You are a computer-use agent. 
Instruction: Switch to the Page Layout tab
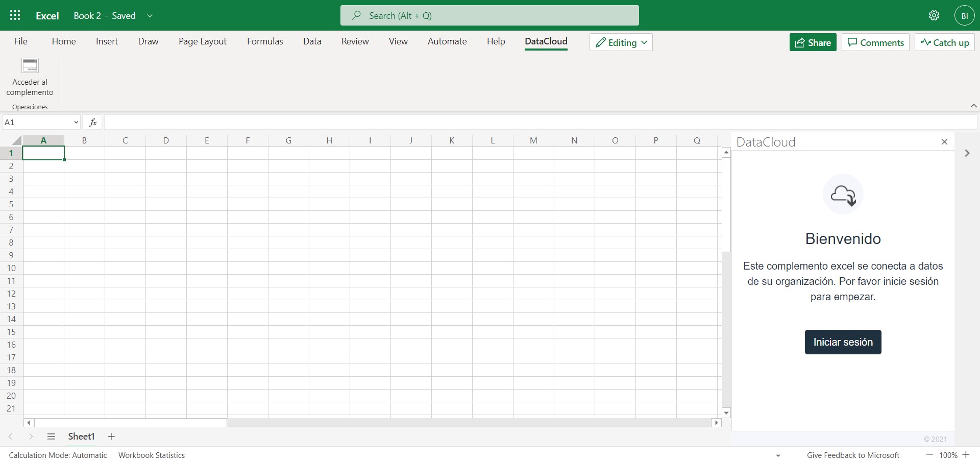pyautogui.click(x=203, y=41)
